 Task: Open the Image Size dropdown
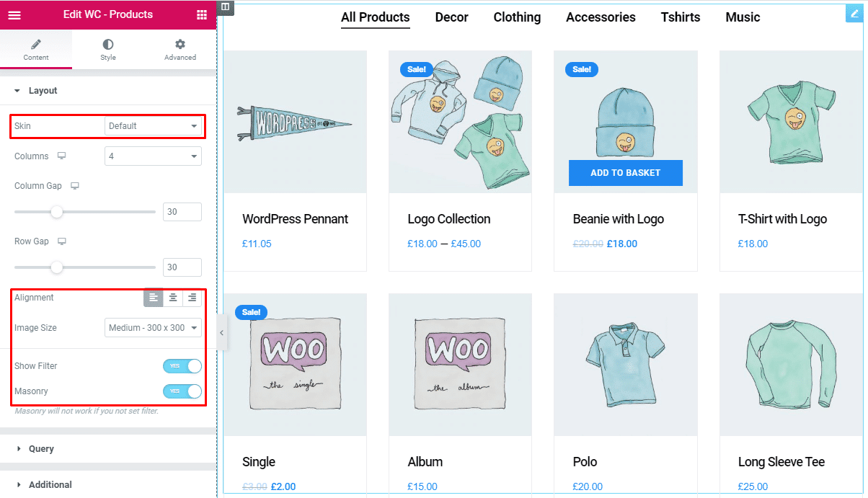tap(153, 328)
